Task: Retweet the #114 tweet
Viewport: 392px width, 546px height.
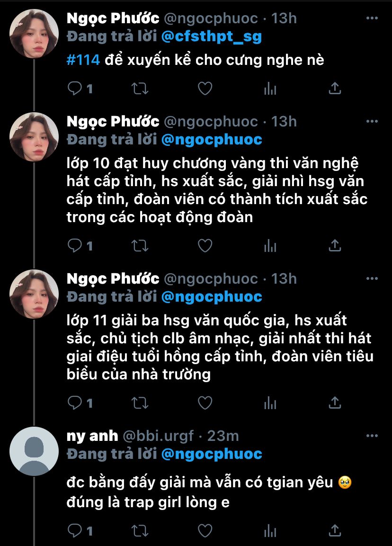Action: [x=140, y=89]
